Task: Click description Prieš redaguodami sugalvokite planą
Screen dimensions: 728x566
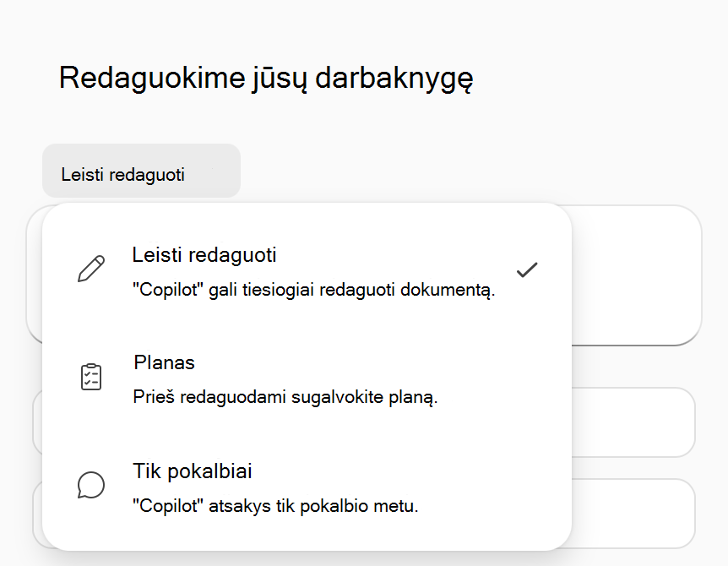Action: [285, 397]
